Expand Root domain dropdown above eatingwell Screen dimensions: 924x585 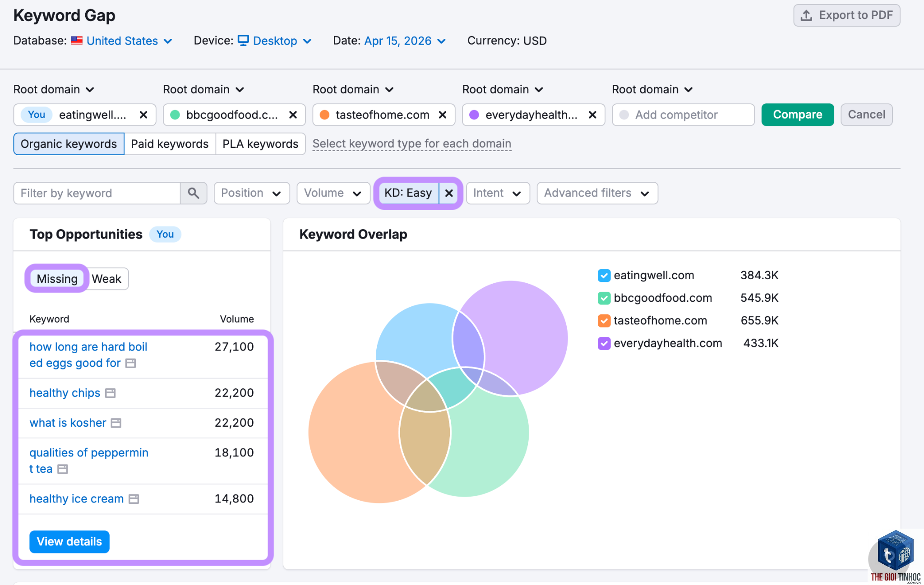54,89
